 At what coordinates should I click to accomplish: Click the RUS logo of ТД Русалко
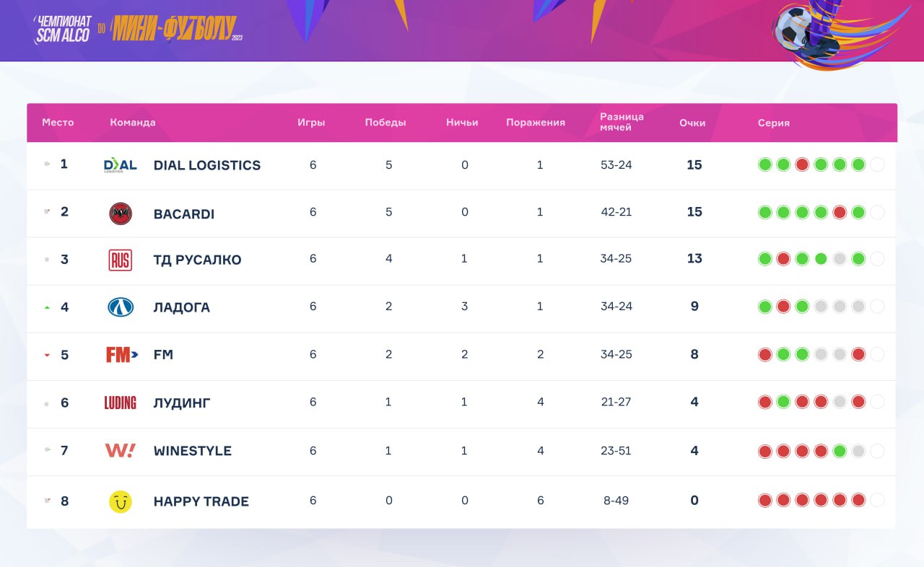(x=121, y=260)
